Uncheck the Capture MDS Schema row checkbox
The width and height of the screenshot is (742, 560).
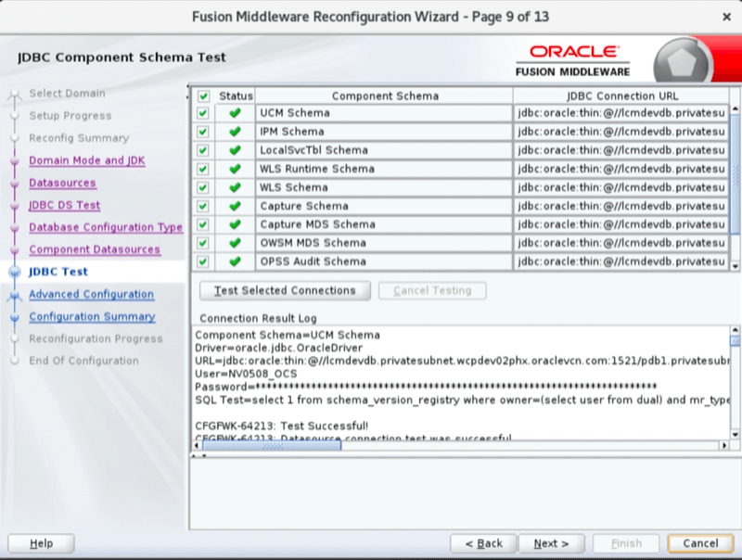pos(203,224)
